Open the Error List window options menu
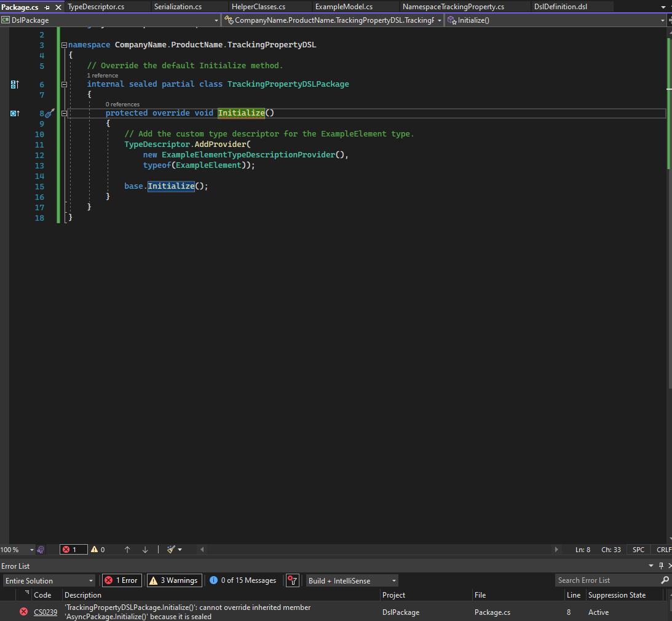The height and width of the screenshot is (621, 672). pyautogui.click(x=651, y=566)
